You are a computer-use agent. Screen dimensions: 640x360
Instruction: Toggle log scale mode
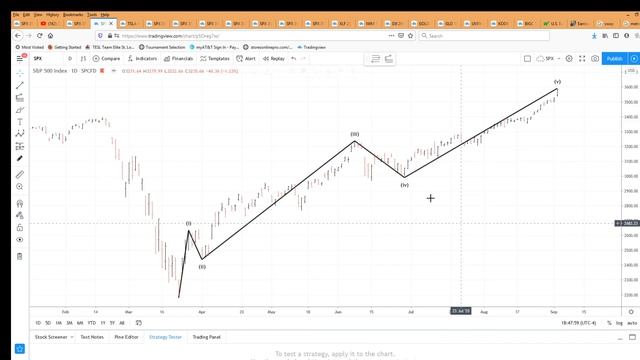pos(619,323)
